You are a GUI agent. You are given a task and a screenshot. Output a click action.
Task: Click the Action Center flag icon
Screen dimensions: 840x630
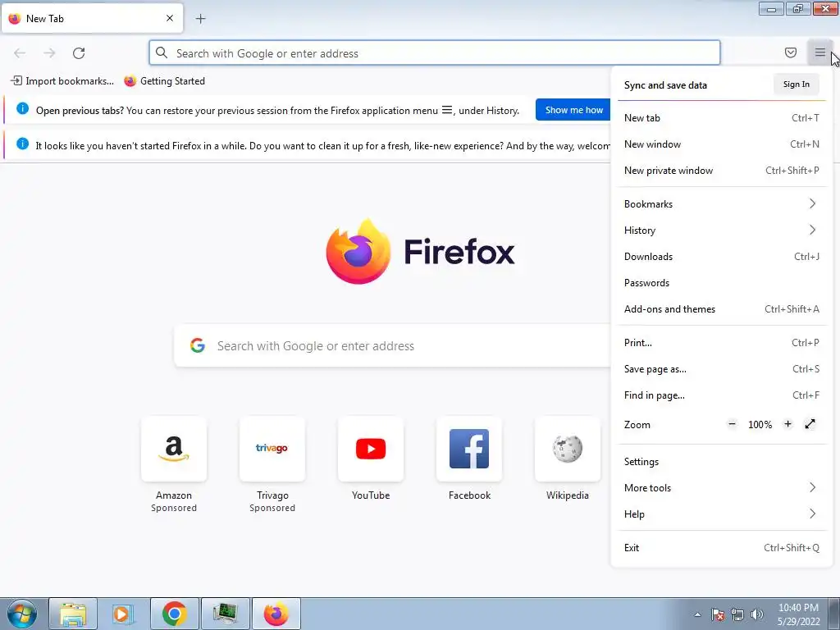718,614
